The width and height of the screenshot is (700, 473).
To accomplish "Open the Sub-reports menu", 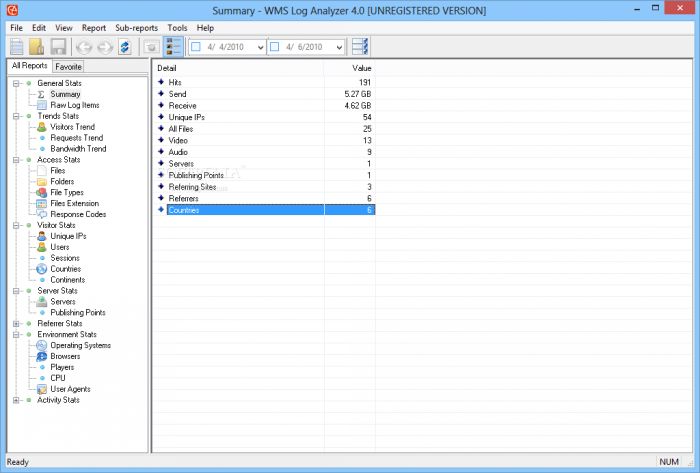I will (x=137, y=28).
